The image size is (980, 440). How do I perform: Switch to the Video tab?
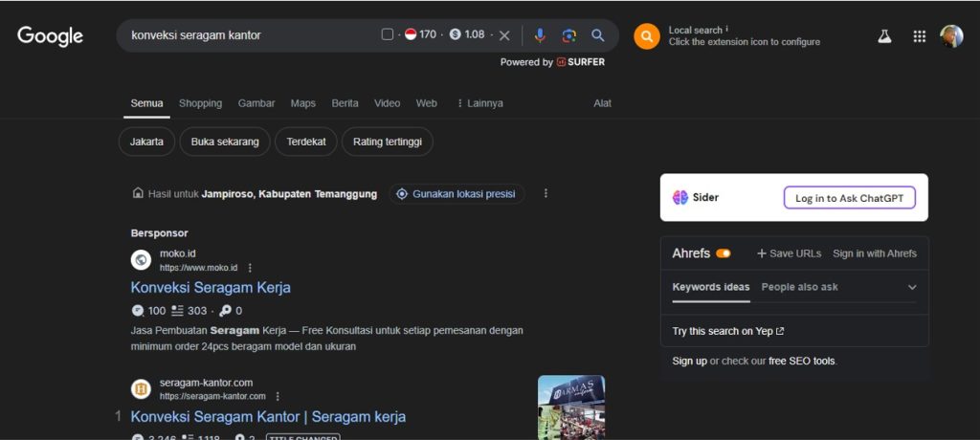(x=388, y=103)
